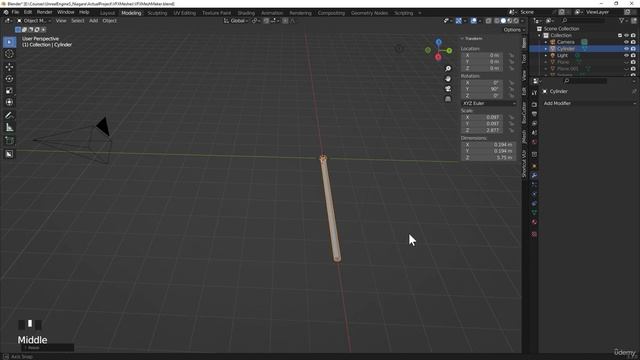The width and height of the screenshot is (640, 360).
Task: Select the Select Box tool
Action: tap(9, 42)
